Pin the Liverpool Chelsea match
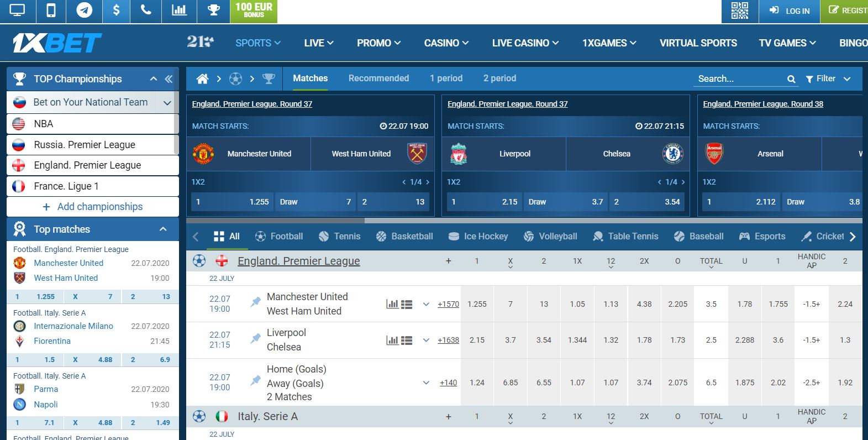 pos(255,338)
